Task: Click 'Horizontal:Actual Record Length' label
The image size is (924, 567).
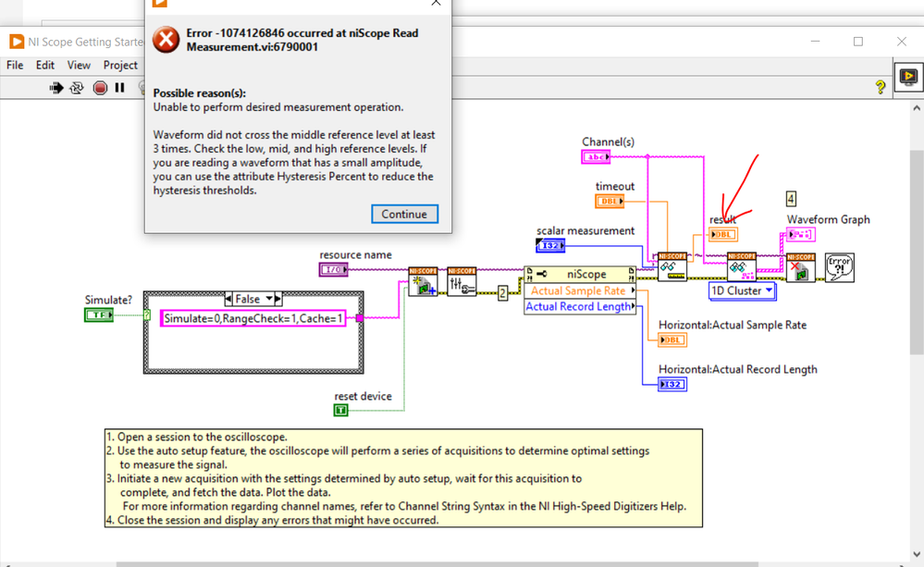Action: click(738, 369)
